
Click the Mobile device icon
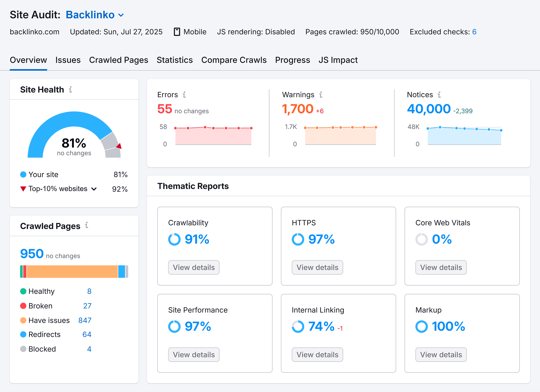tap(177, 32)
